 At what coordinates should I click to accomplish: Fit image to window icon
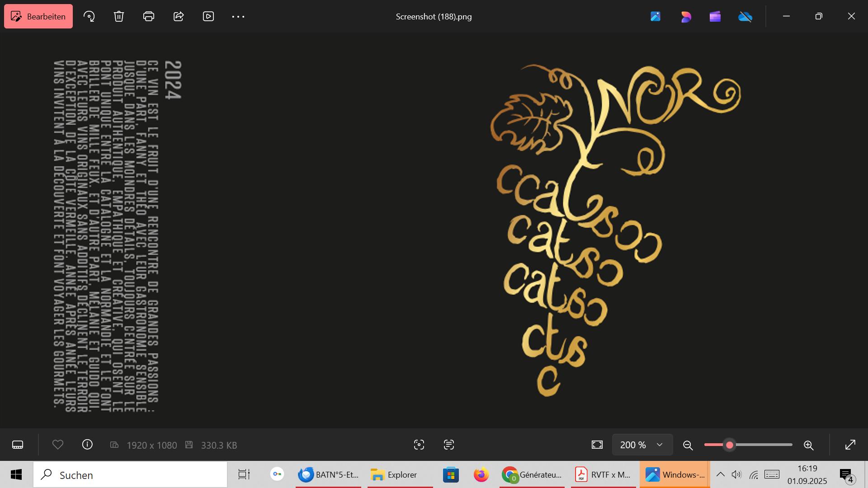[597, 445]
